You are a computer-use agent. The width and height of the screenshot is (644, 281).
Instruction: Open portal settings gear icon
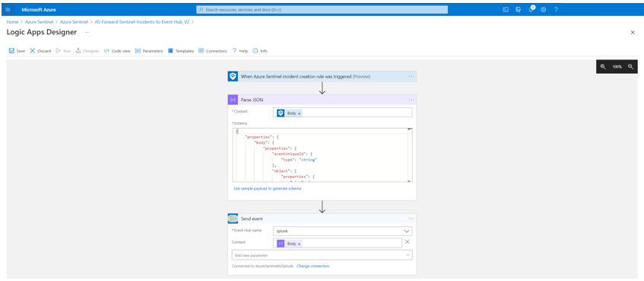pos(544,9)
